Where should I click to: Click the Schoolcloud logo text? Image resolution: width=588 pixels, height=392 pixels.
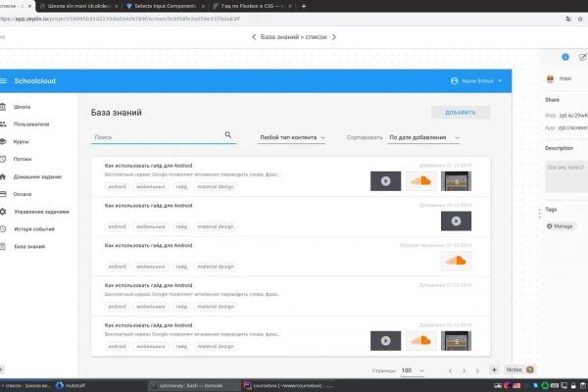click(35, 81)
